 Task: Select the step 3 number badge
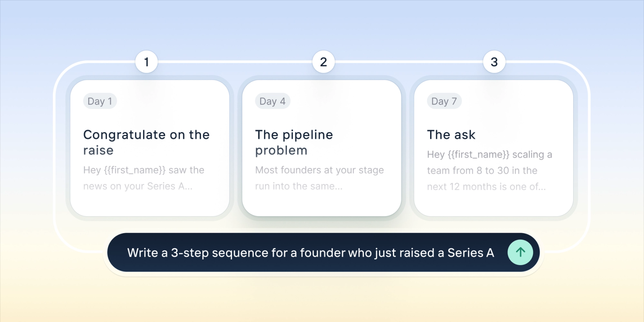point(494,62)
